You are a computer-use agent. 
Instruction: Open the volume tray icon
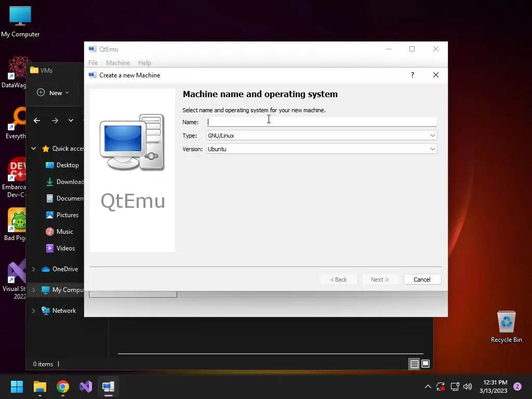468,387
